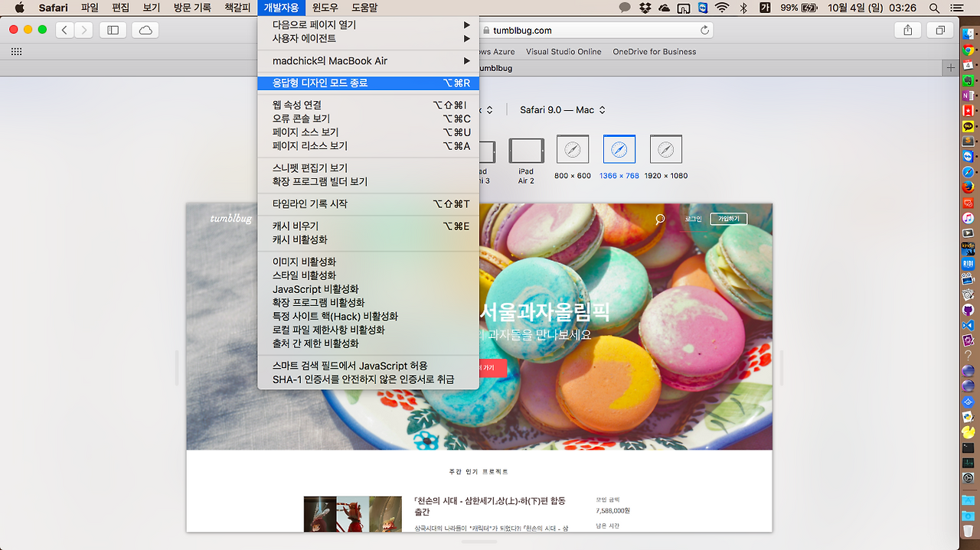Screen dimensions: 980x550
Task: Open the Safari 9.0 — Mac user agent dropdown
Action: [x=563, y=110]
